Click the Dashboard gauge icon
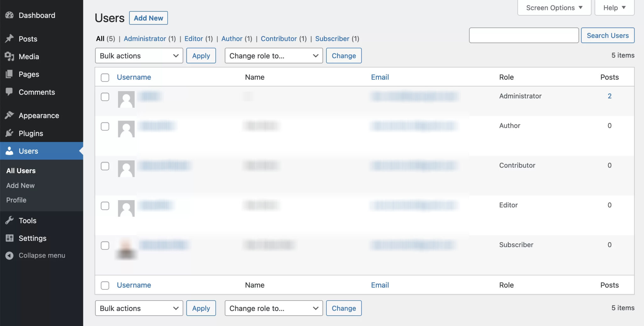This screenshot has height=326, width=644. pos(9,15)
